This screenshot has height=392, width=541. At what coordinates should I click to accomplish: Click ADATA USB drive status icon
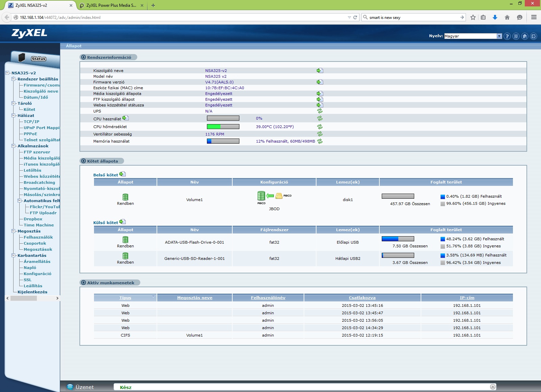[125, 240]
